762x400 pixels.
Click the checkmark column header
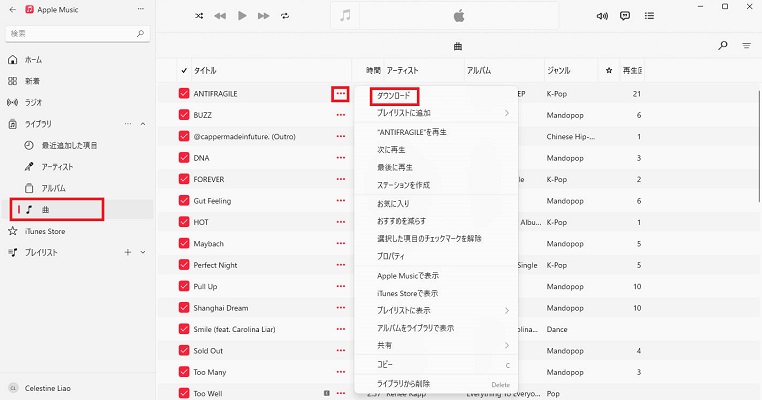click(x=184, y=70)
